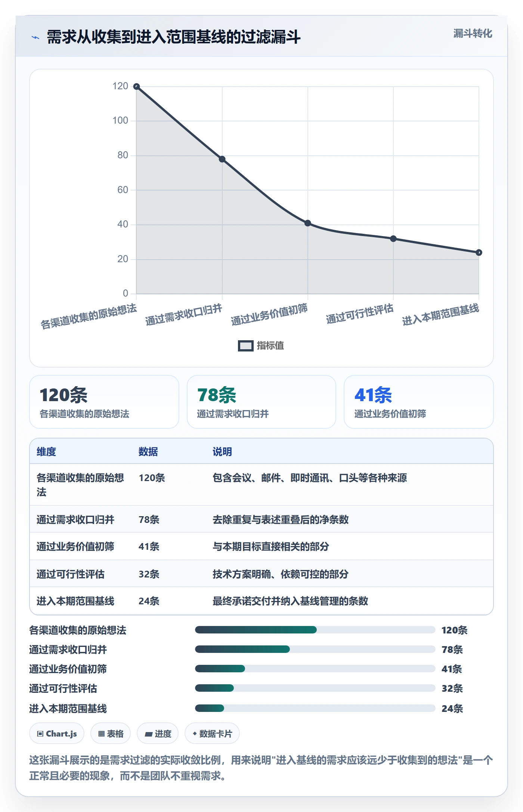Click table cell 与本期目标直接相关的部分
This screenshot has width=523, height=812.
click(x=271, y=546)
